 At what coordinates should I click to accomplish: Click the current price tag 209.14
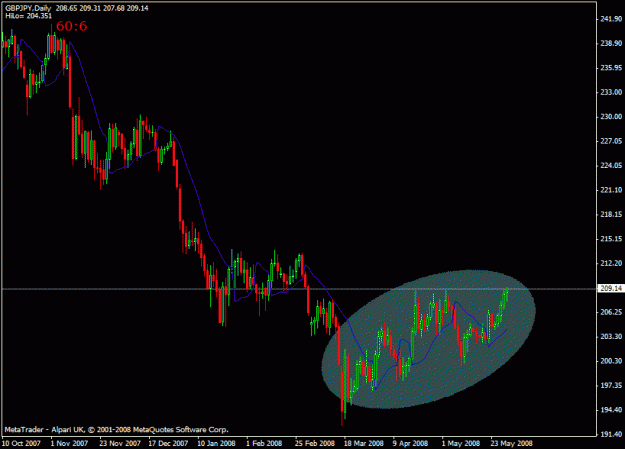coord(611,288)
